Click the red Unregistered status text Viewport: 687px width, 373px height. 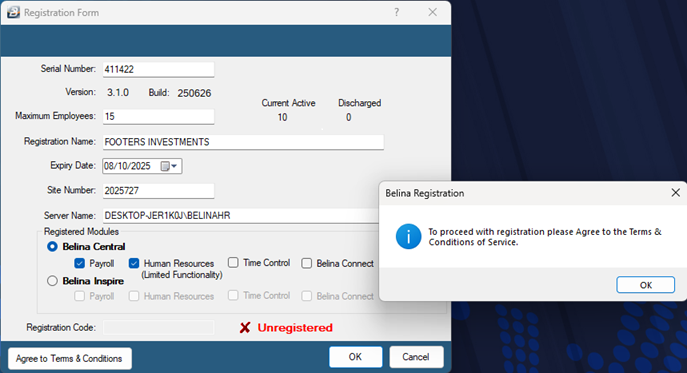pyautogui.click(x=295, y=327)
